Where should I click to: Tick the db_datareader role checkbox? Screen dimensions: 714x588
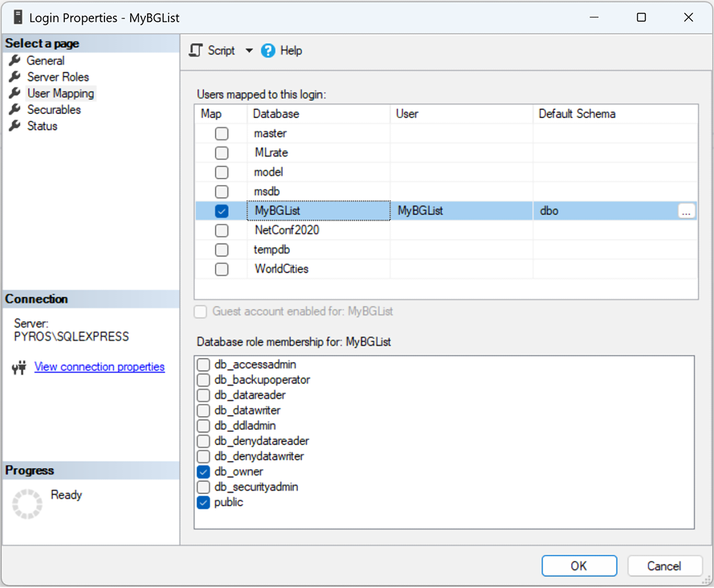pyautogui.click(x=203, y=395)
